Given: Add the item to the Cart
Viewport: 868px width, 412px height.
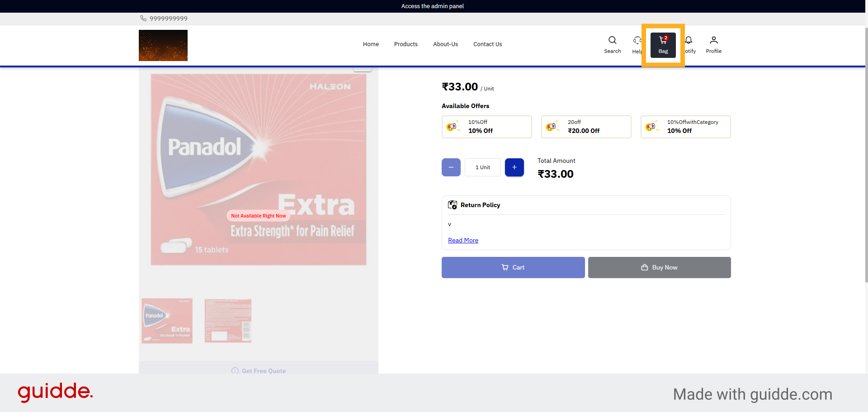Looking at the screenshot, I should click(x=513, y=267).
